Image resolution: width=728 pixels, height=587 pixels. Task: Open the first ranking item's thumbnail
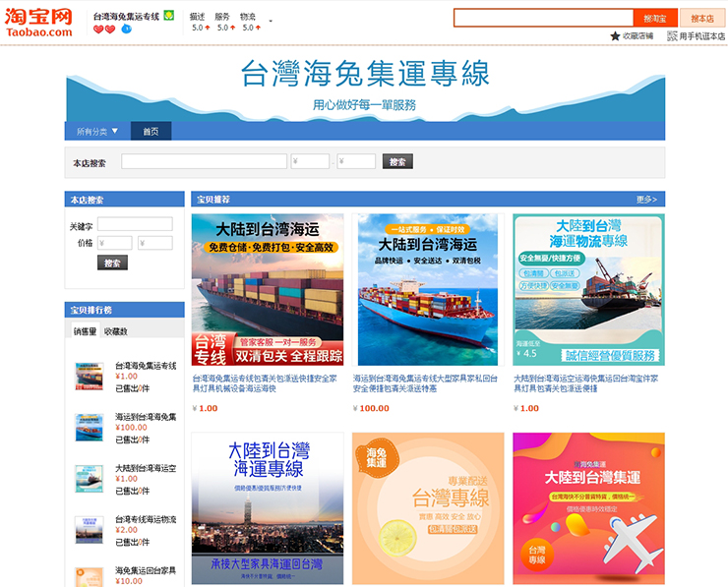(89, 376)
